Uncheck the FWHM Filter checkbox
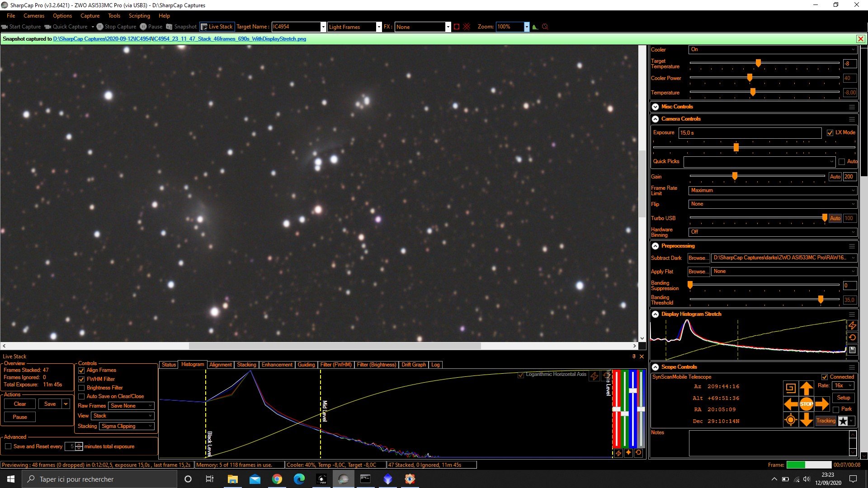This screenshot has width=868, height=488. tap(81, 380)
